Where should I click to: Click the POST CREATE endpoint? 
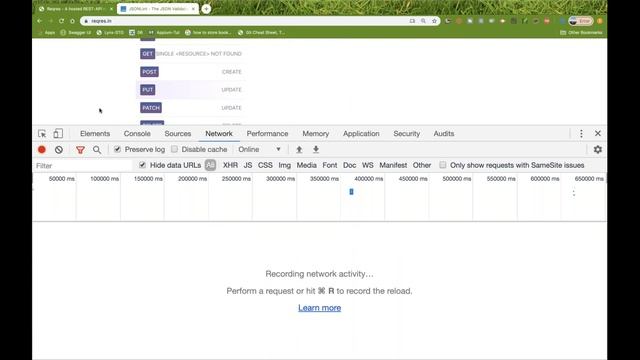191,72
